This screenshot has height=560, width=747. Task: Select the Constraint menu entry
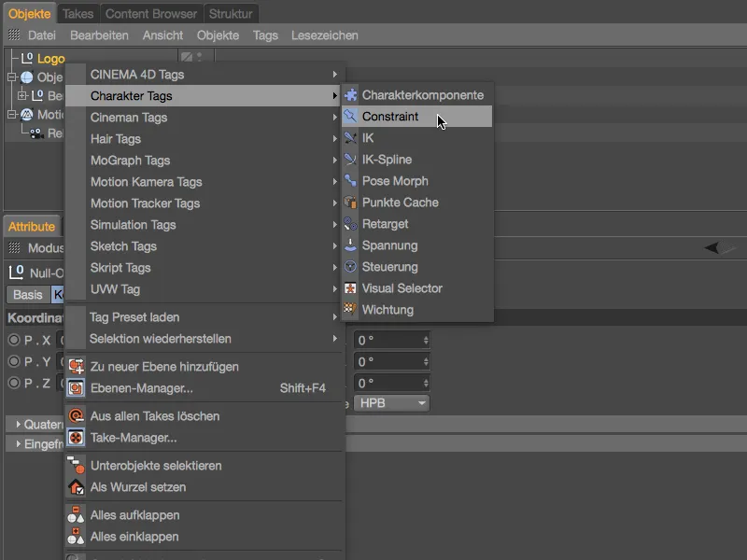416,116
